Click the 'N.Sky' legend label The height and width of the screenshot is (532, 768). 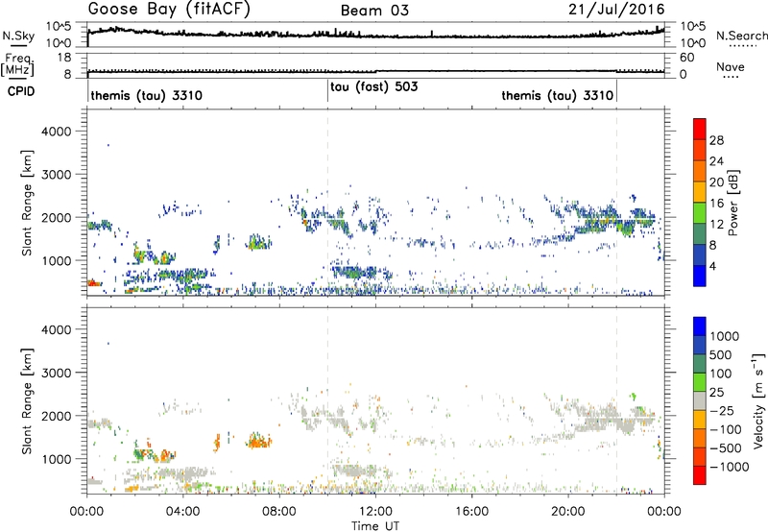click(18, 36)
